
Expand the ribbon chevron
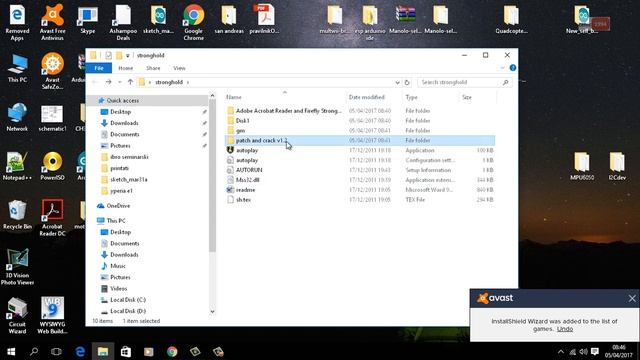coord(502,68)
